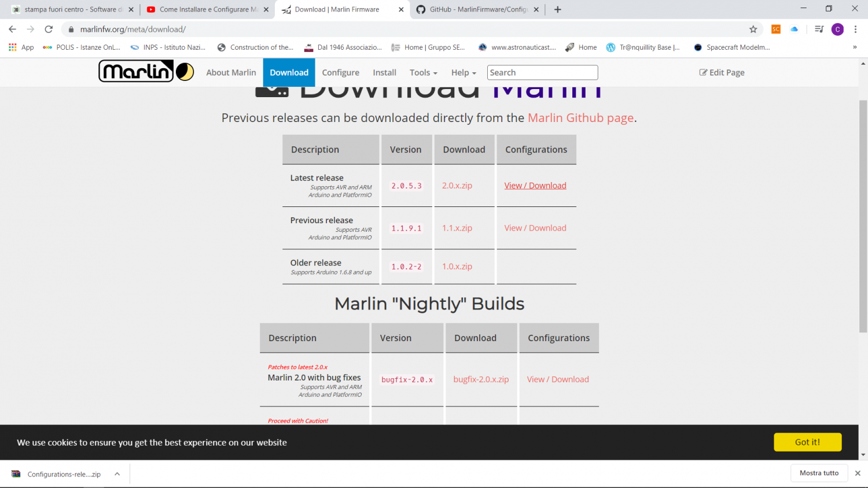Image resolution: width=868 pixels, height=488 pixels.
Task: Click the Marlin logo in navbar
Action: (146, 72)
